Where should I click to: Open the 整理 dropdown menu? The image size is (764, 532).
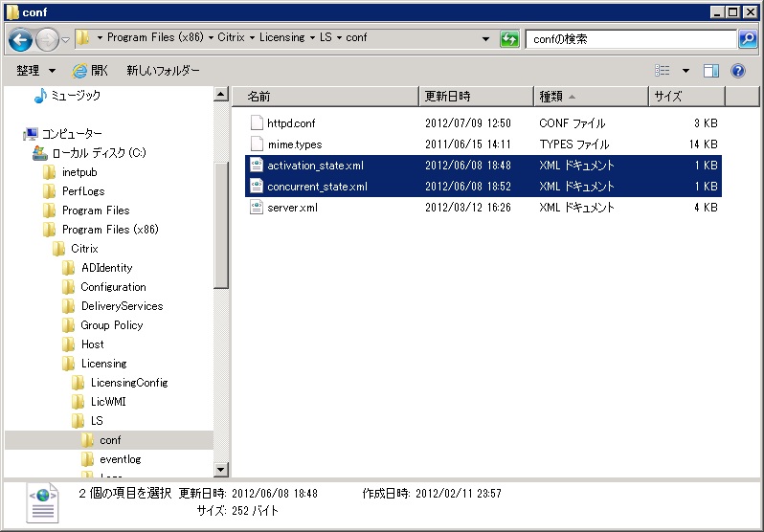36,71
